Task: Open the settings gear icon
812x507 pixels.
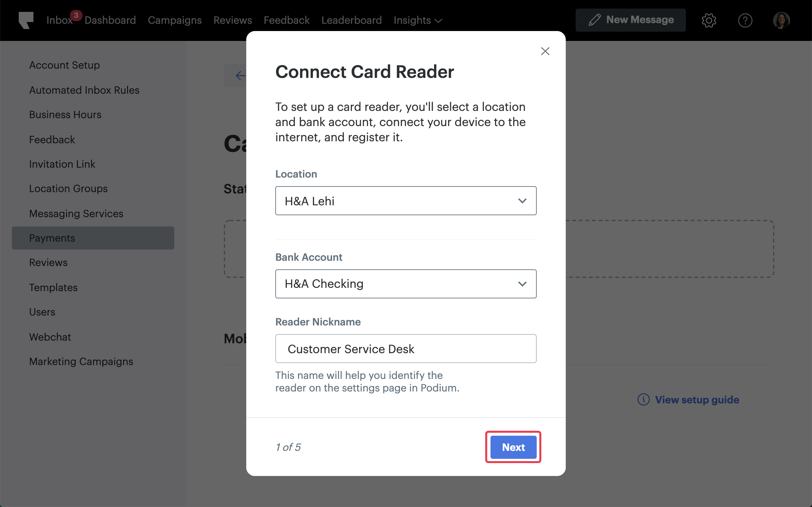Action: point(709,20)
